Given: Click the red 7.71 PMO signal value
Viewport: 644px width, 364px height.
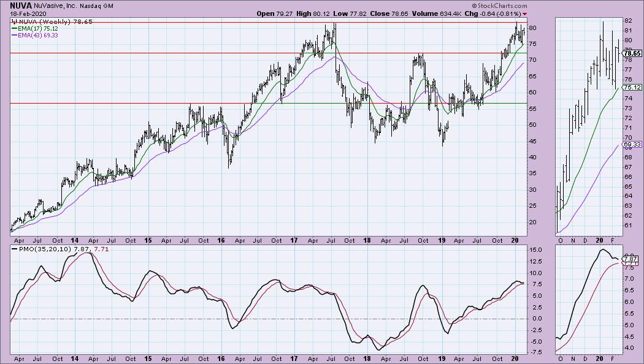Looking at the screenshot, I should (x=101, y=249).
